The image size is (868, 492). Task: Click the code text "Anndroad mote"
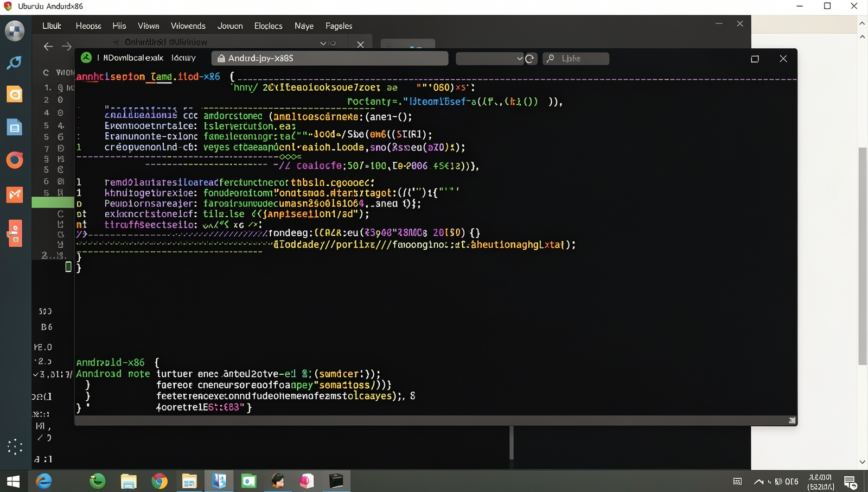[113, 374]
